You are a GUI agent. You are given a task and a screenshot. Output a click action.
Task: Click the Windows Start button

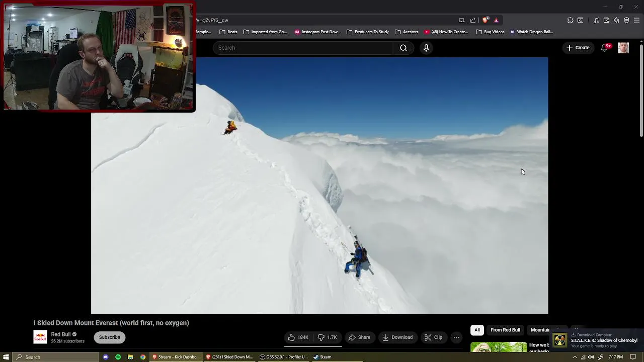(6, 357)
